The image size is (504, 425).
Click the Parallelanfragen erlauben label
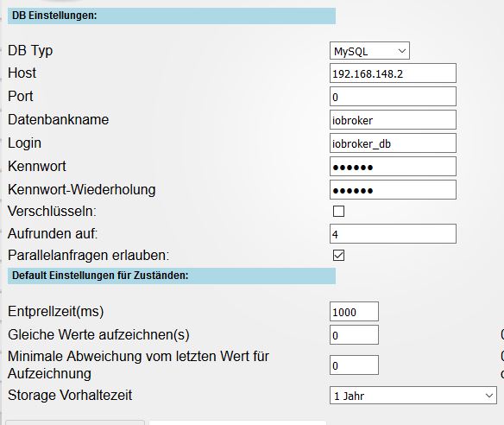[x=88, y=256]
